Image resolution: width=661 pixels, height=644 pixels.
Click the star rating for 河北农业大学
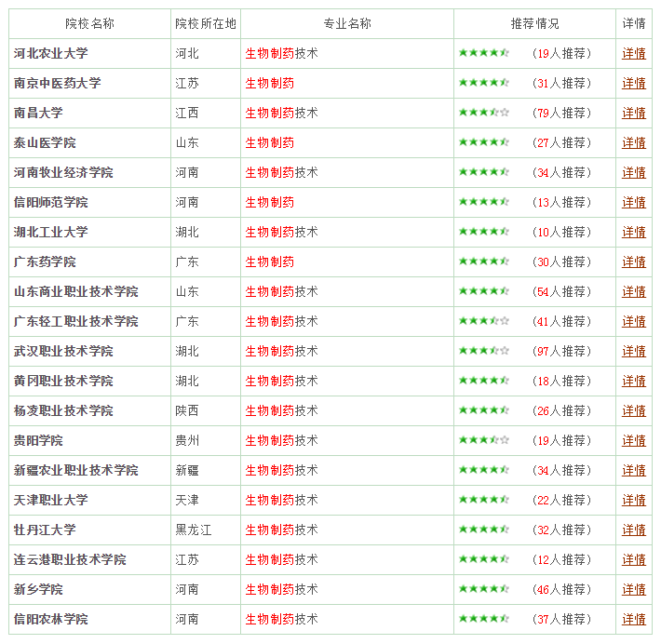484,53
